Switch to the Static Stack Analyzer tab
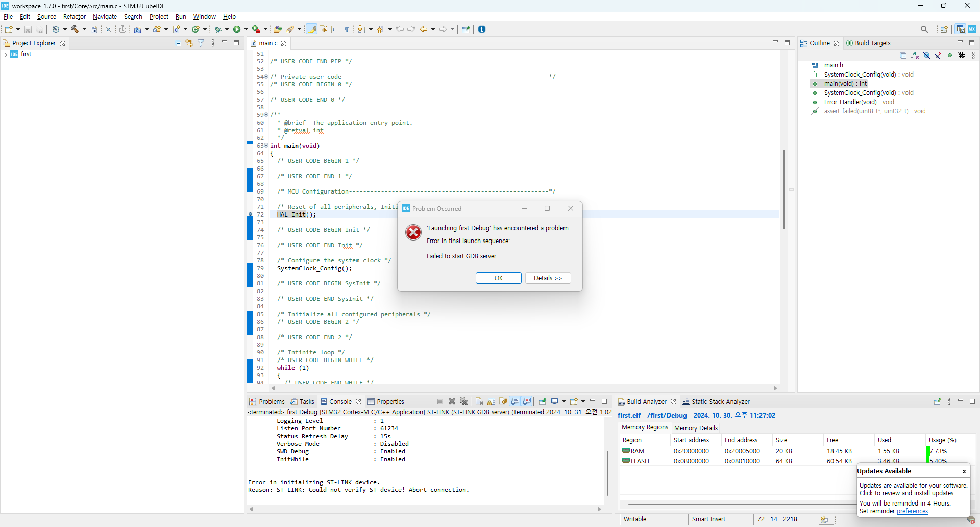The width and height of the screenshot is (980, 527). click(x=716, y=402)
